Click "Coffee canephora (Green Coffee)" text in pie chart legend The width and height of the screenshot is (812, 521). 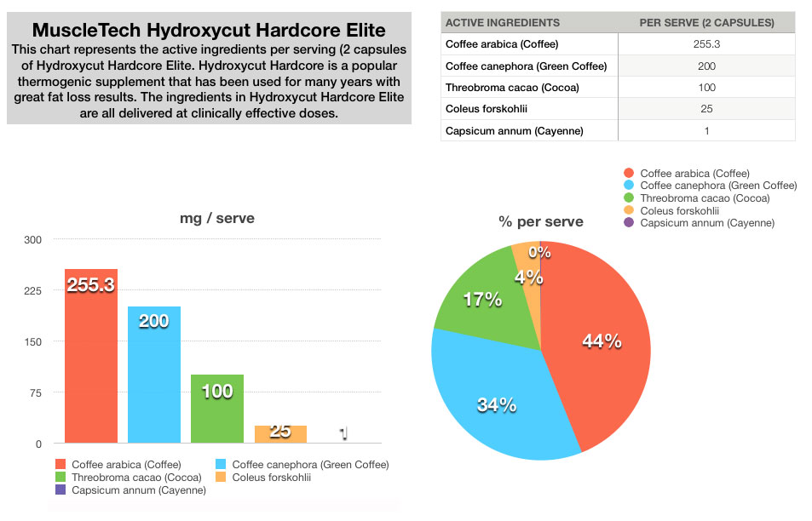pos(719,186)
